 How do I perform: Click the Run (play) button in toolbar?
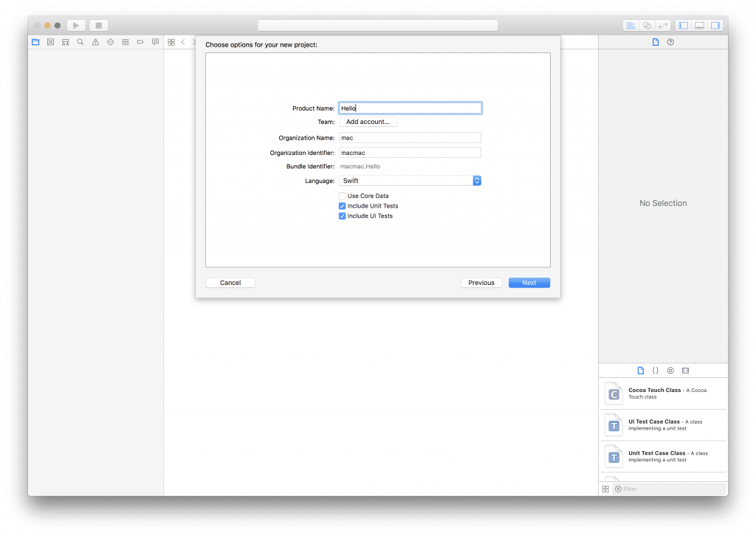point(76,26)
